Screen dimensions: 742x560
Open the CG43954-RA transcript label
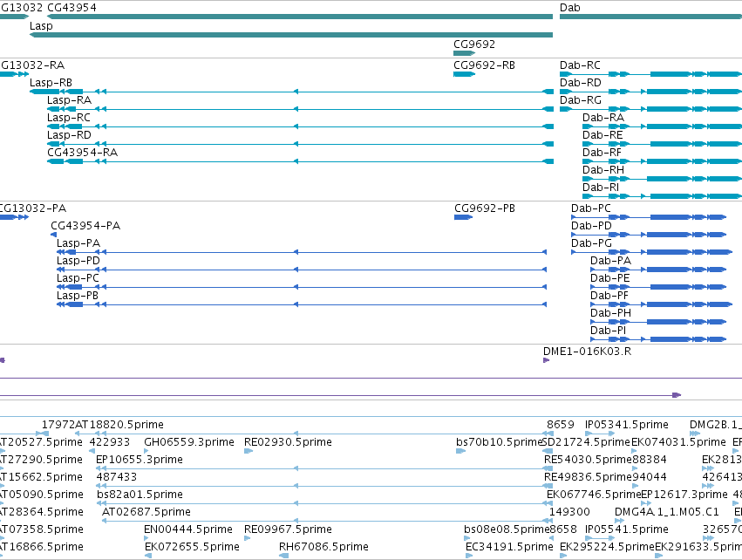coord(82,153)
